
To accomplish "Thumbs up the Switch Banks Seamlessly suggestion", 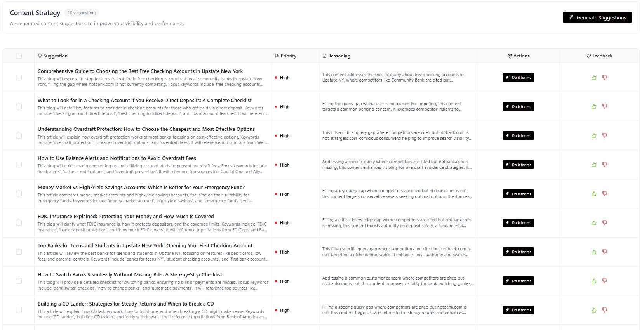I will point(594,281).
